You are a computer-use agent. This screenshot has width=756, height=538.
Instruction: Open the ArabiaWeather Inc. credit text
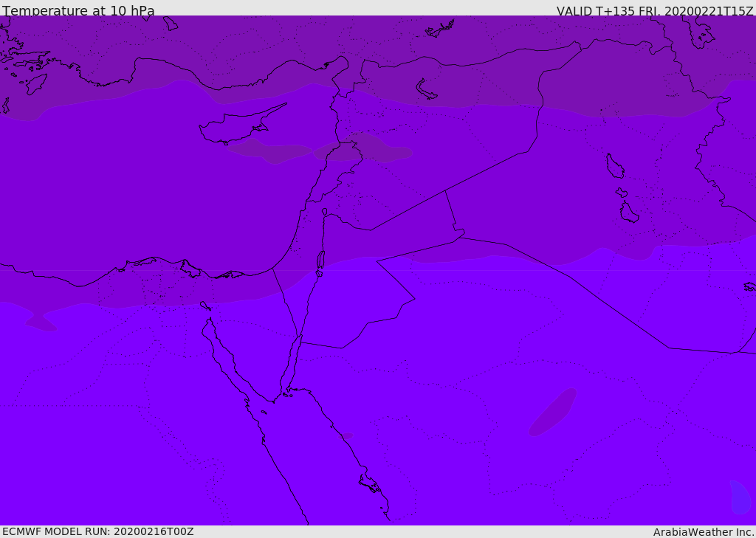coord(704,532)
